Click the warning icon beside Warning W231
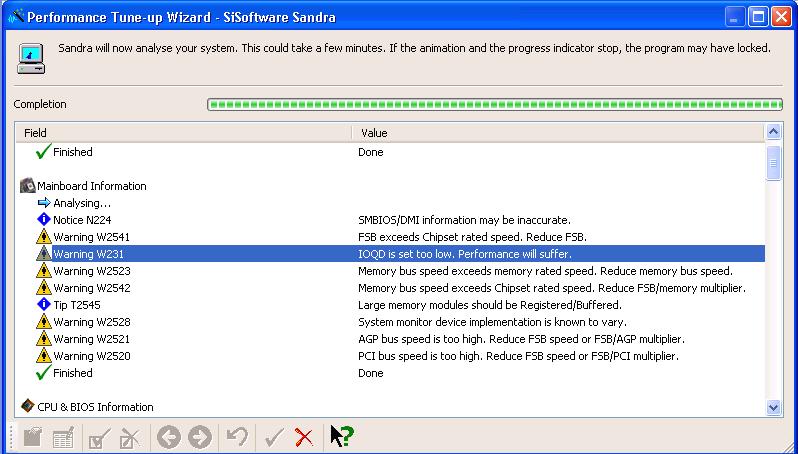 44,253
